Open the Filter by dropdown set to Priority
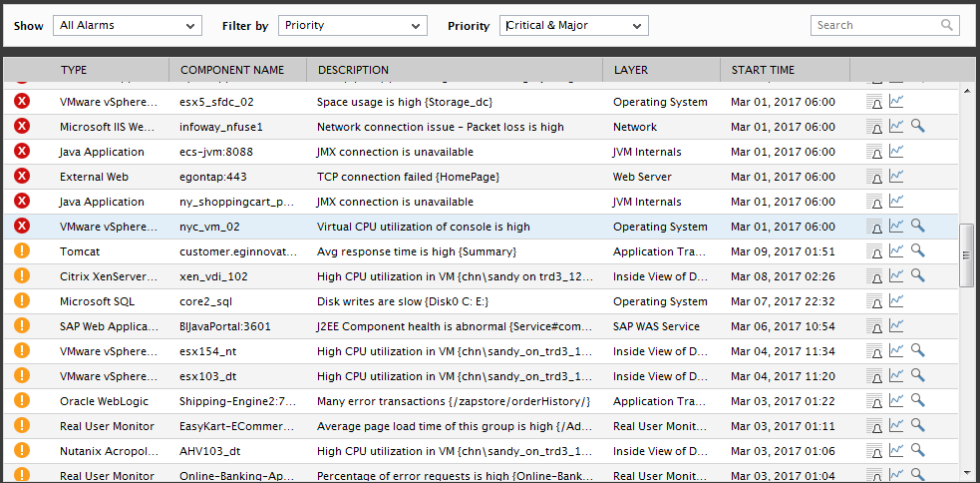 353,26
